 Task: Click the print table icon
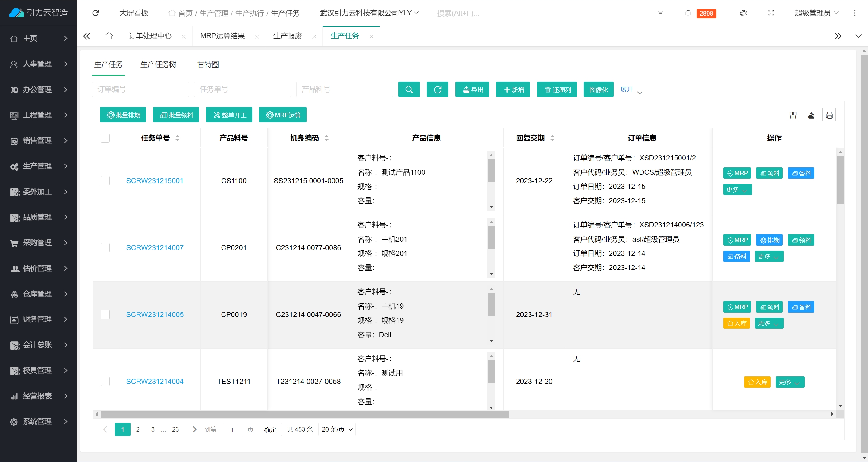[x=829, y=115]
